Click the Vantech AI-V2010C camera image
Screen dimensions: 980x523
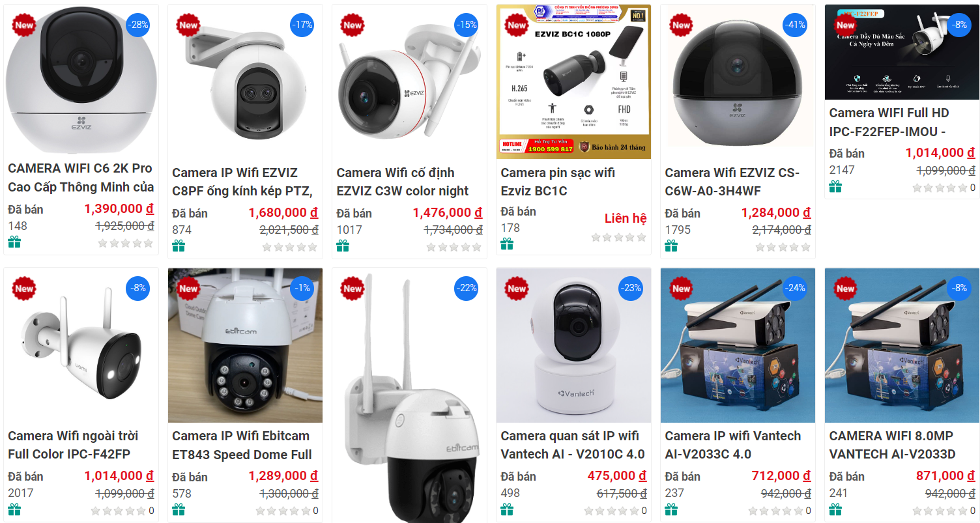[x=573, y=346]
